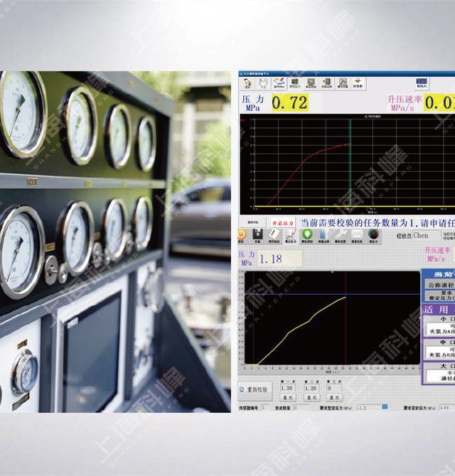
Task: Click the yellow 0.72 pressure display
Action: (x=290, y=103)
